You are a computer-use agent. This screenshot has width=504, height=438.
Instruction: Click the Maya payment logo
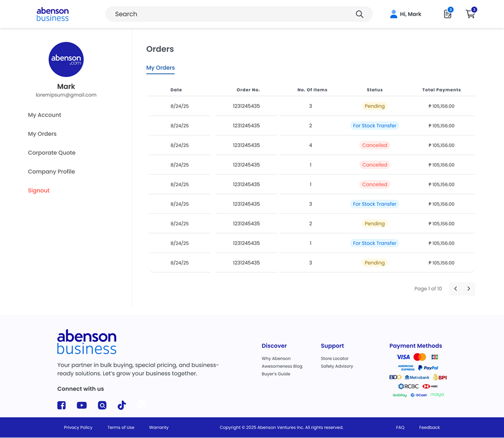(437, 395)
